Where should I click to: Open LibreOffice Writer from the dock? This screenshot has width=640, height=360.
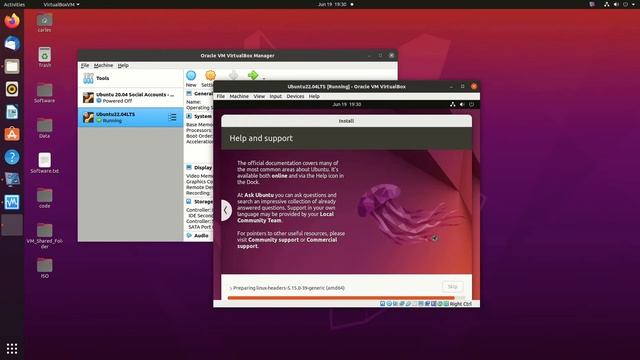pyautogui.click(x=12, y=112)
